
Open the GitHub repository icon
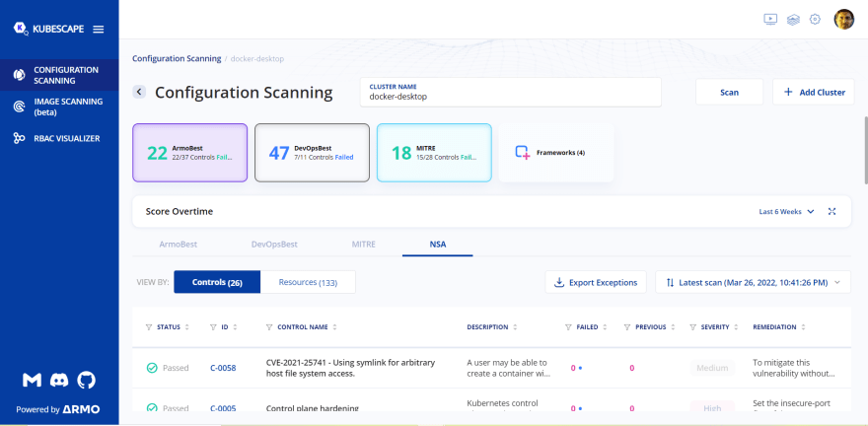click(x=87, y=380)
